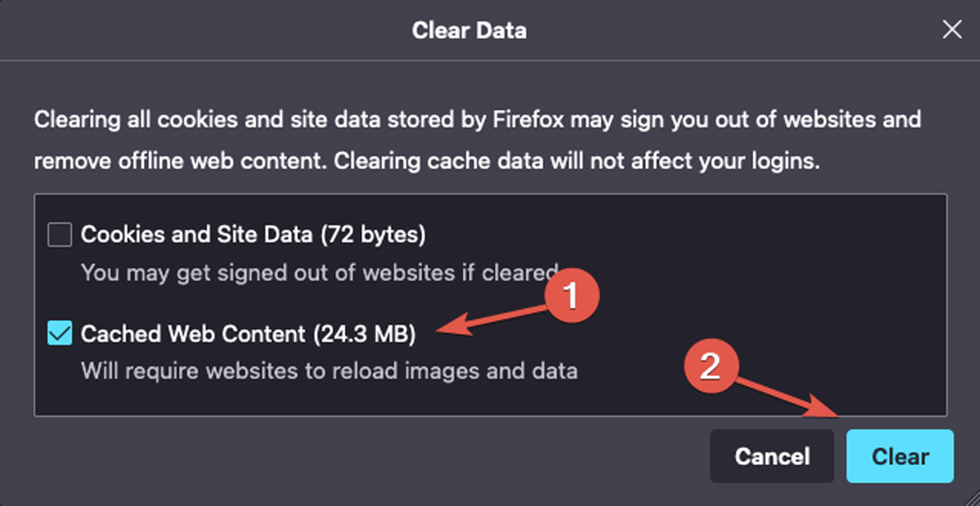This screenshot has width=980, height=506.
Task: Enable the Cookies and Site Data checkbox
Action: pyautogui.click(x=58, y=234)
